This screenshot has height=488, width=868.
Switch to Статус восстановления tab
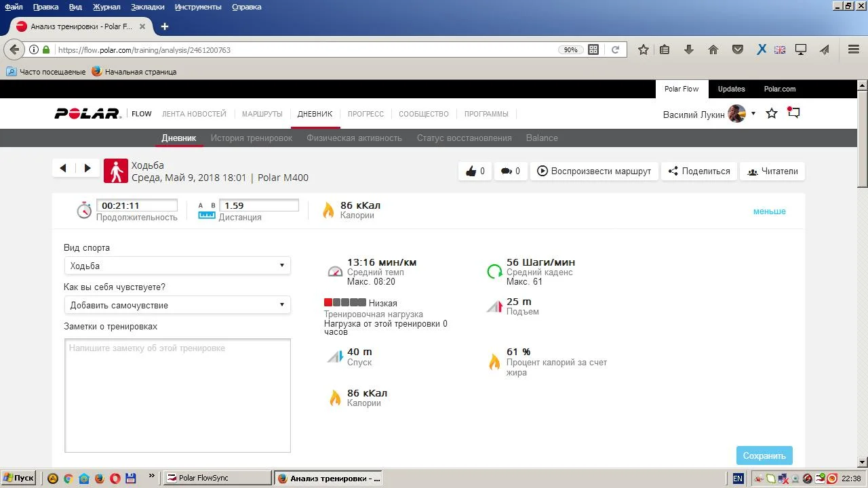(x=464, y=138)
